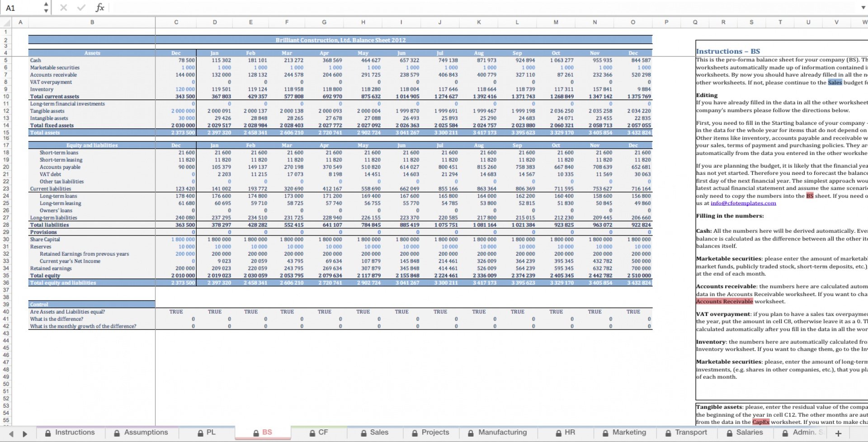Viewport: 868px width, 442px height.
Task: Open the Marketing sheet tab
Action: (624, 433)
